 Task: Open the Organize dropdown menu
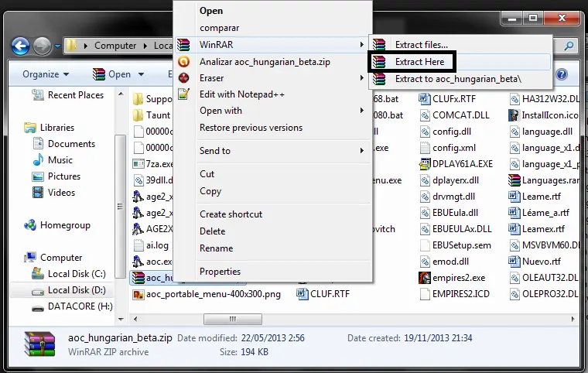(x=46, y=74)
